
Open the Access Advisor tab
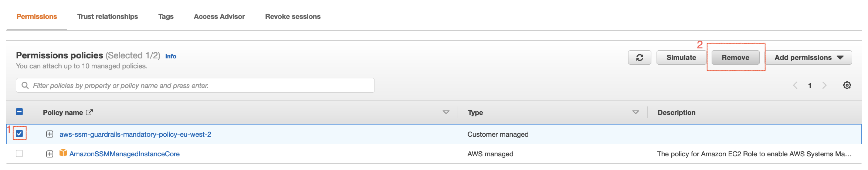tap(219, 17)
